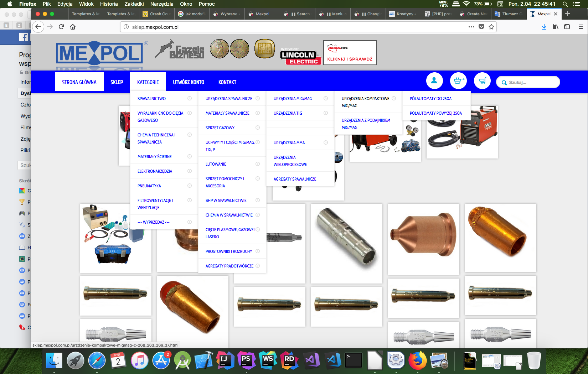Expand the URZĄDZENIA SPAWALNICZE submenu arrow

(x=258, y=98)
